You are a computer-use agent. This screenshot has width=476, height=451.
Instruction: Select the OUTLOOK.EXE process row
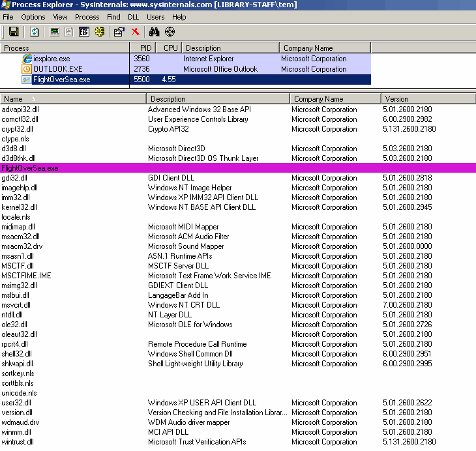[x=185, y=69]
